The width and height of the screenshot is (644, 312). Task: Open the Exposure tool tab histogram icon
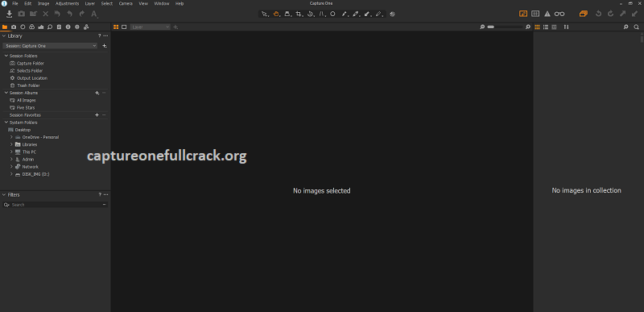click(x=41, y=27)
